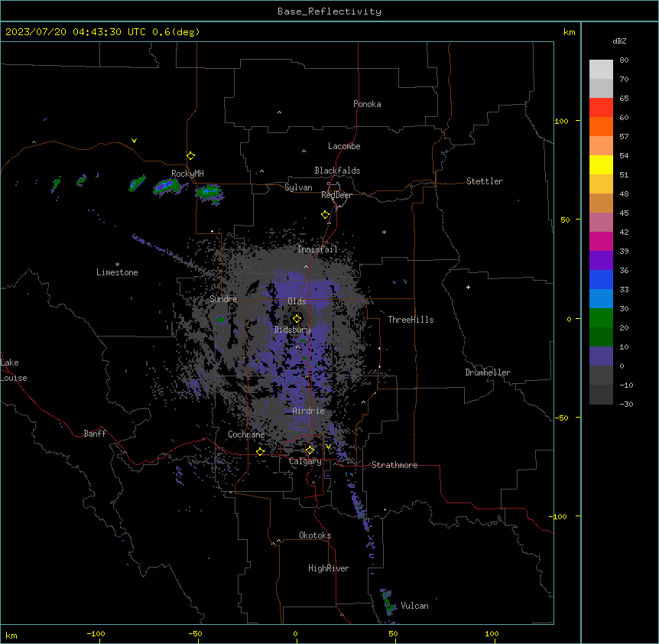Click the Stettler town label

[484, 181]
